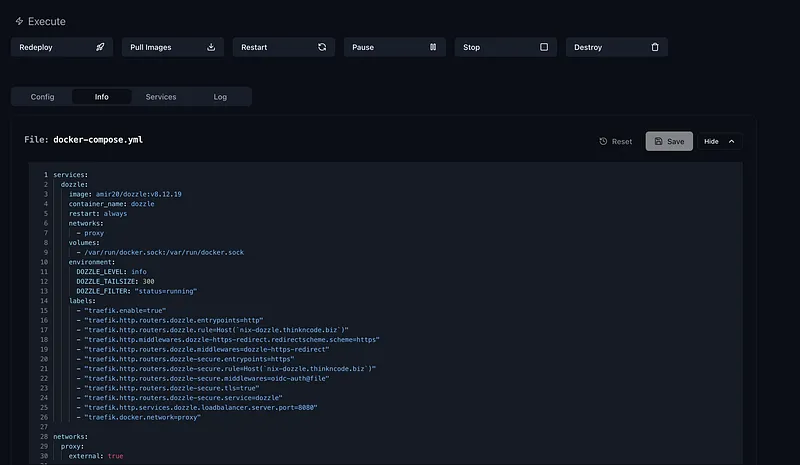Click the loadbalancer.server.port=8080 line
This screenshot has height=465, width=800.
pyautogui.click(x=196, y=407)
